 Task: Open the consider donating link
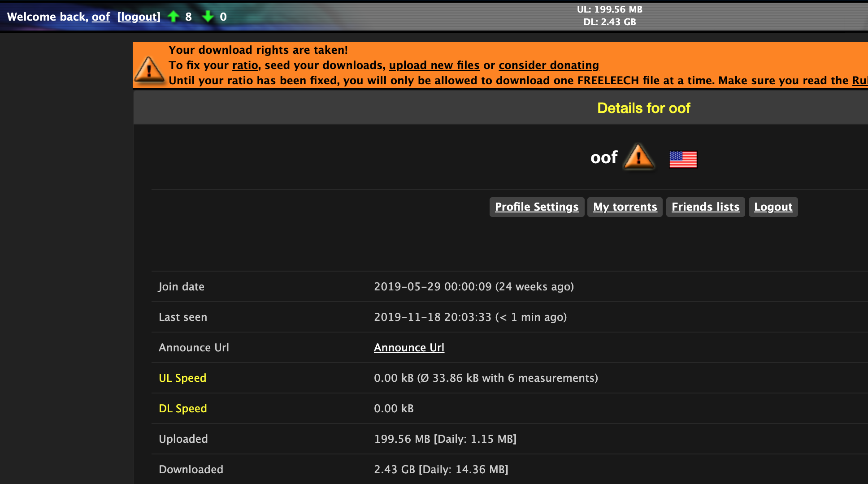point(548,65)
